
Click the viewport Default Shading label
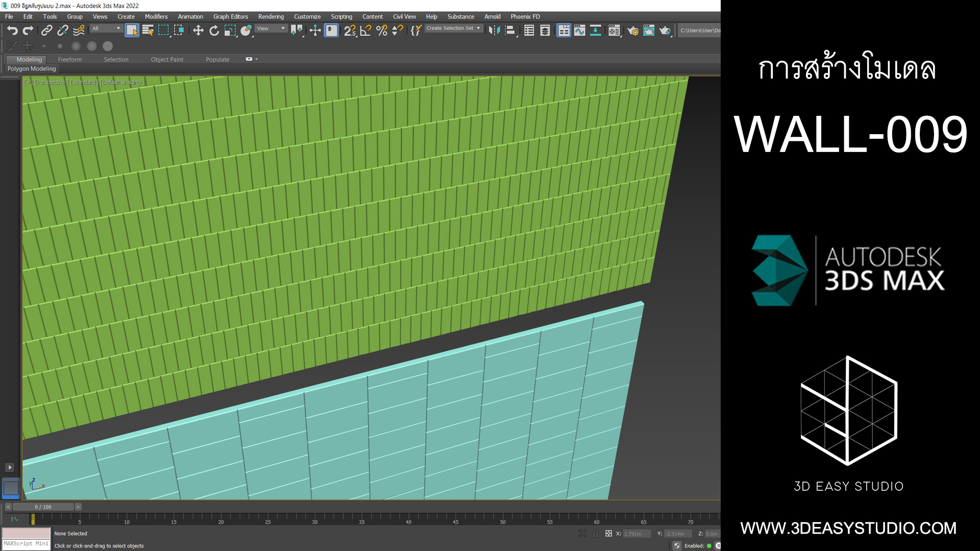122,83
